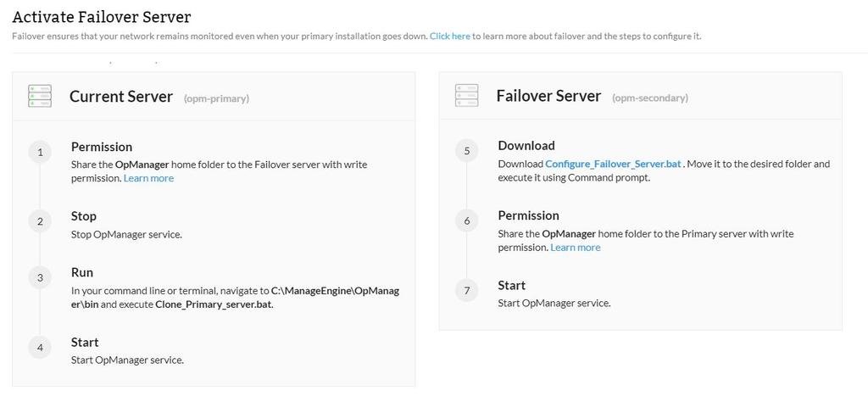This screenshot has height=402, width=868.
Task: Click the Activate Failover Server page title
Action: pyautogui.click(x=102, y=17)
